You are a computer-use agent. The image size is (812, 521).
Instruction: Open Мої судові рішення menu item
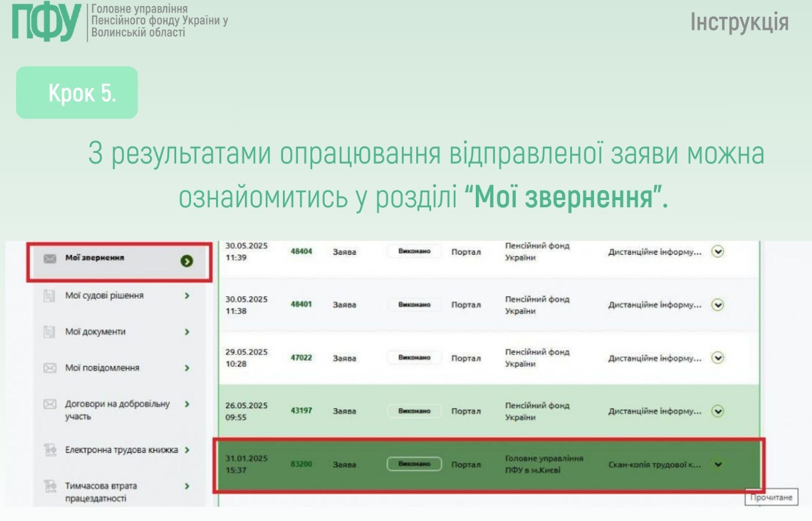(x=104, y=296)
